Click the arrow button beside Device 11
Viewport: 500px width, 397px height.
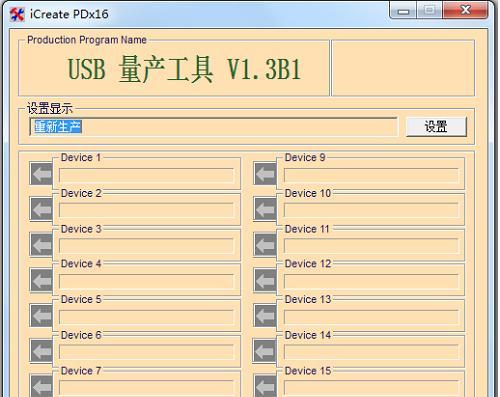[x=265, y=244]
